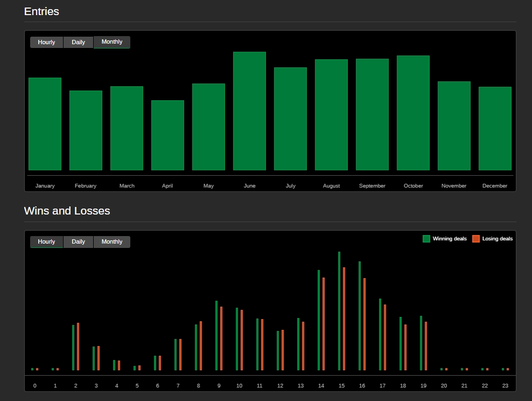Screen dimensions: 532x401
Task: Click orange losing bar at hour 14
Action: click(324, 323)
